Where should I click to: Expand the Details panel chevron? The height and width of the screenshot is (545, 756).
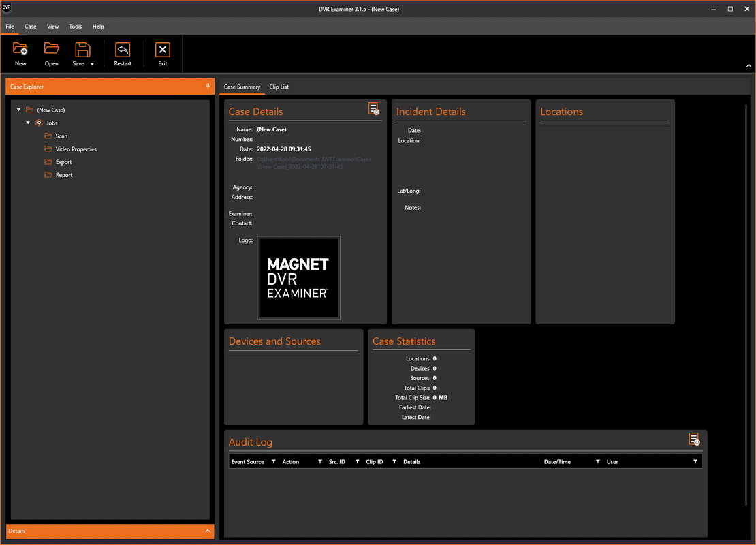207,531
